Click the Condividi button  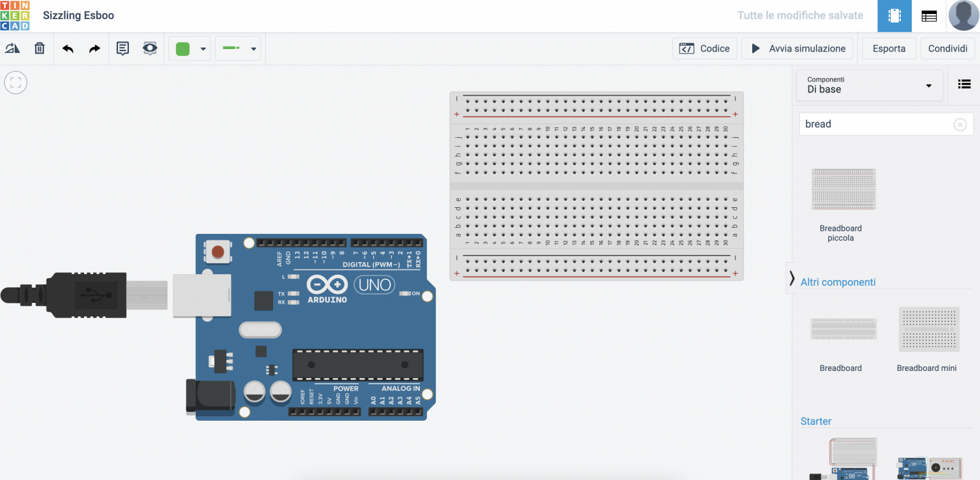tap(947, 48)
